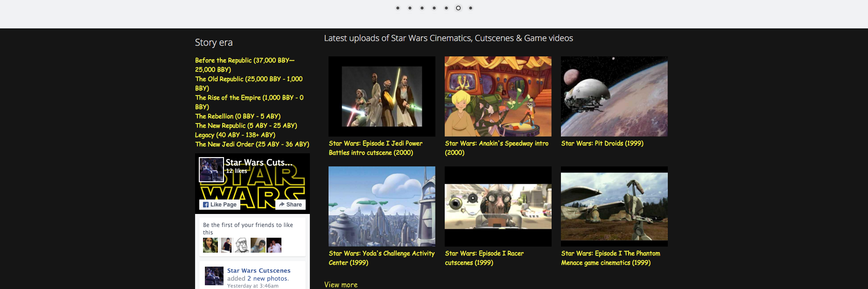This screenshot has height=289, width=868.
Task: Select the fifth carousel pagination dot
Action: click(446, 8)
